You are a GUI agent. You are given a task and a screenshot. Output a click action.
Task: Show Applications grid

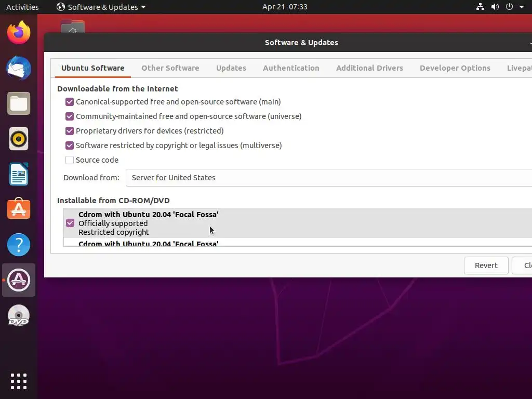[x=19, y=381]
